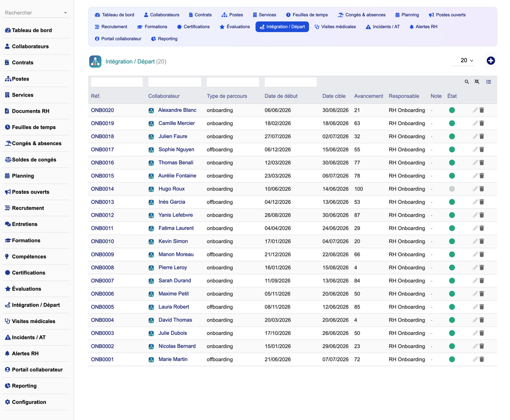510x420 pixels.
Task: Edit record ONB0006 Maxime Petit
Action: pos(475,294)
